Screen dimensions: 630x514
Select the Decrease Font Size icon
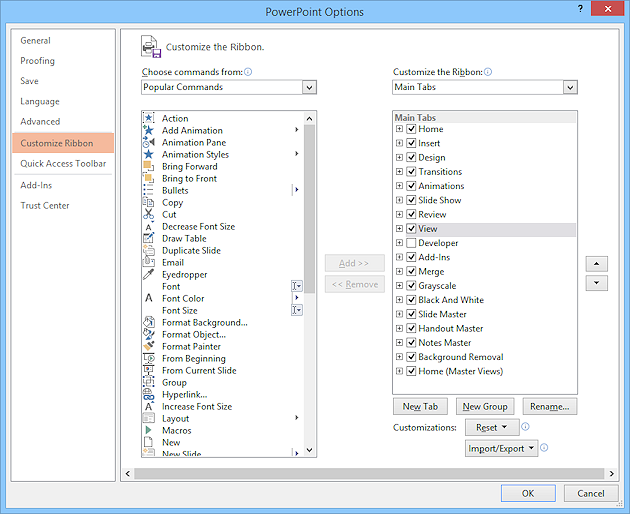click(149, 226)
